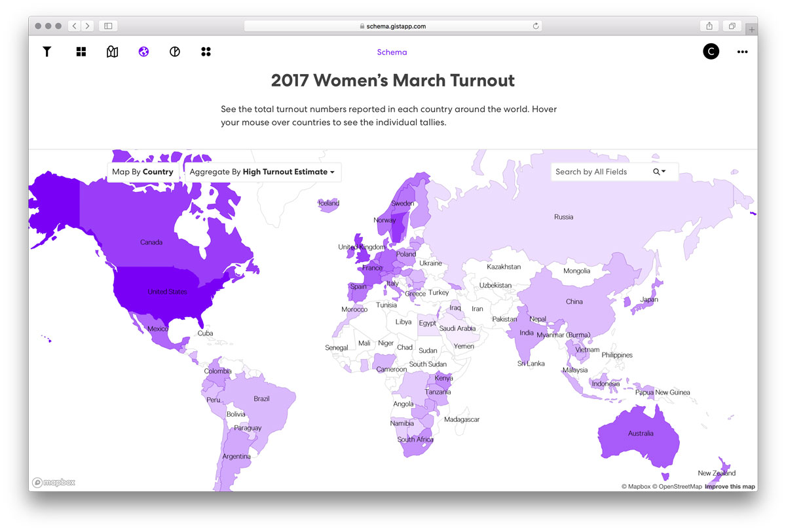Click the United Kingdom label
This screenshot has height=532, width=786.
(362, 247)
